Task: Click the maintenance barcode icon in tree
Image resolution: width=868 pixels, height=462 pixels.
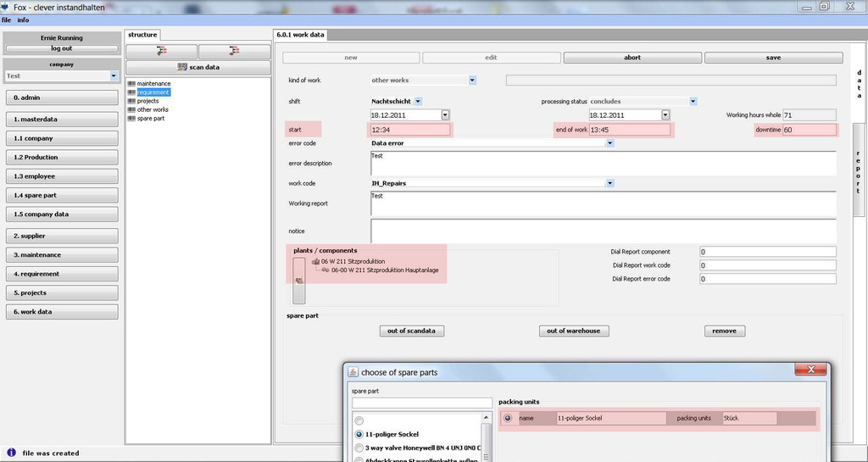Action: pos(131,84)
